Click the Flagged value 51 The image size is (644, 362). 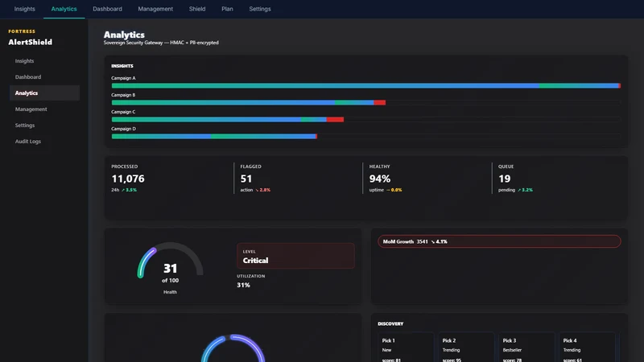[246, 179]
